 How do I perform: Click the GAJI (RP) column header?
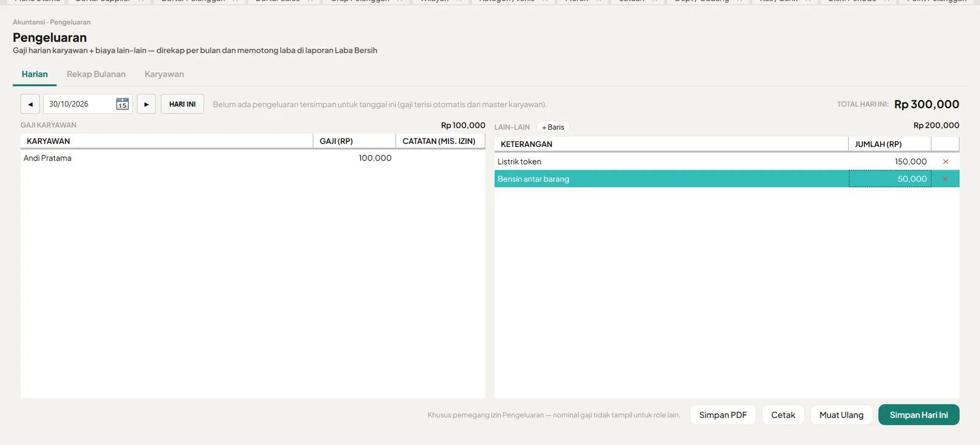[x=354, y=141]
